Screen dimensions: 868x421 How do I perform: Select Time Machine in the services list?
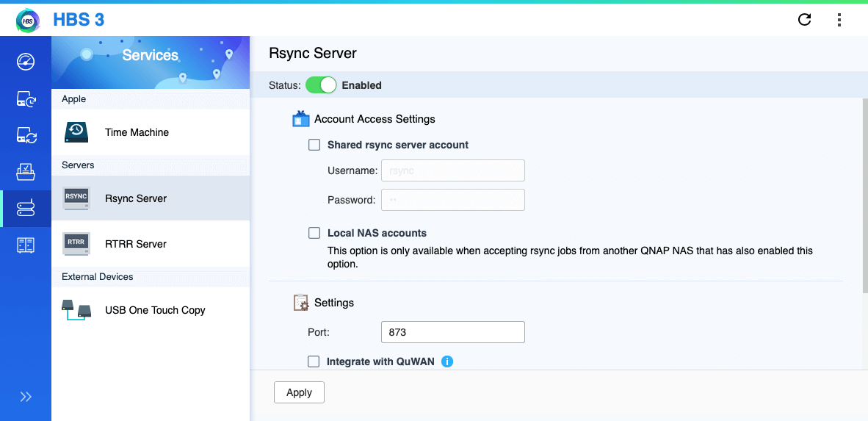(x=137, y=132)
